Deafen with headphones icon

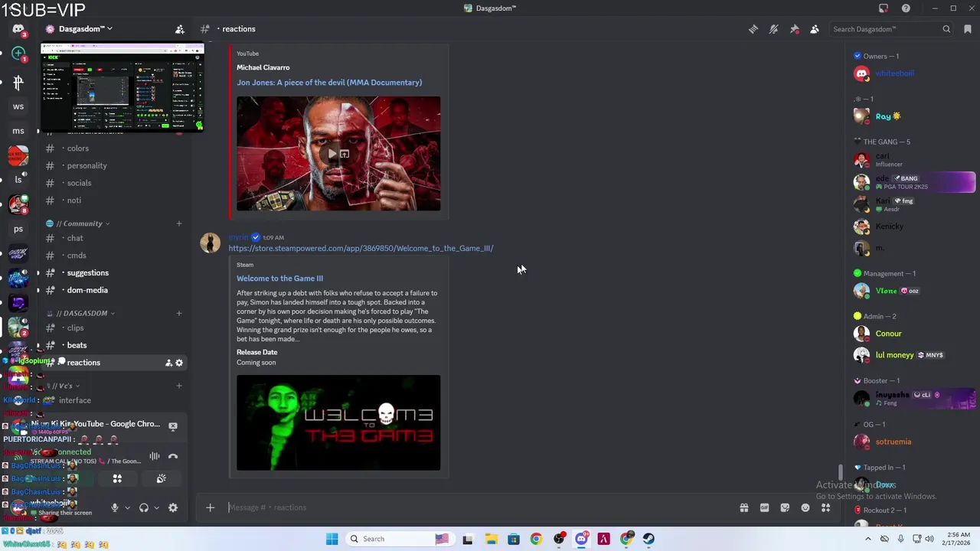coord(143,507)
